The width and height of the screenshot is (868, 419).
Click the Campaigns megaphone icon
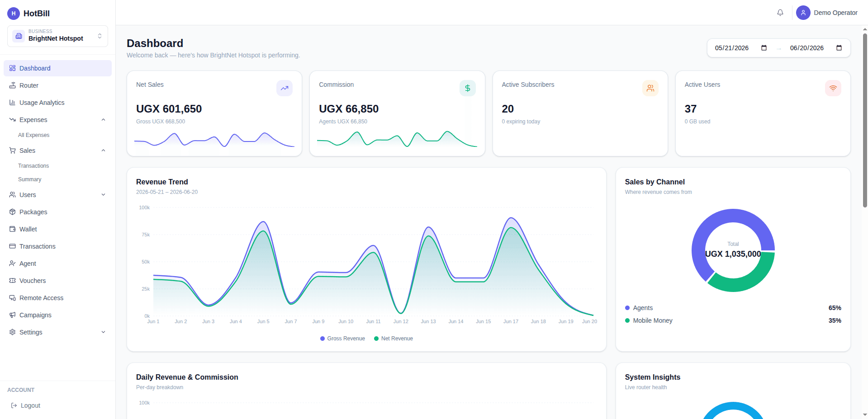[12, 315]
